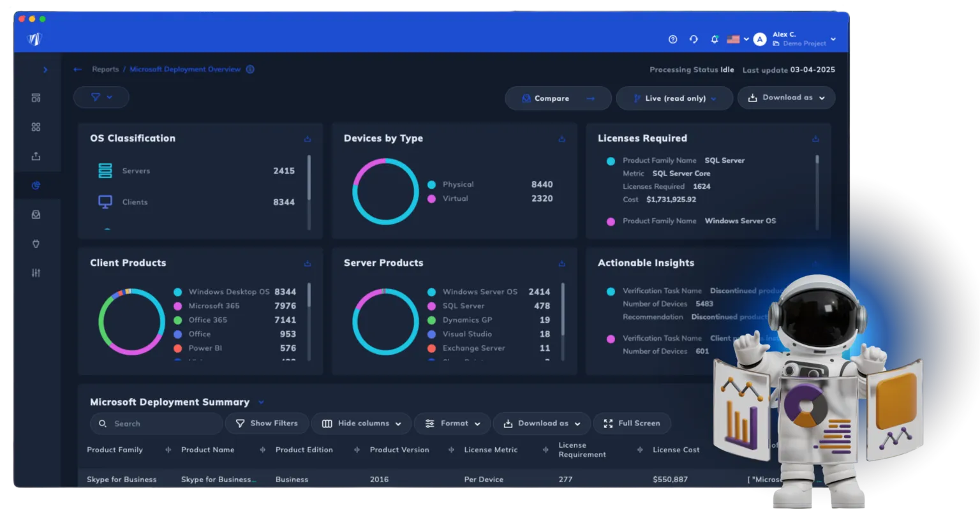Click the Reports breadcrumb link
The width and height of the screenshot is (980, 509).
[x=105, y=70]
